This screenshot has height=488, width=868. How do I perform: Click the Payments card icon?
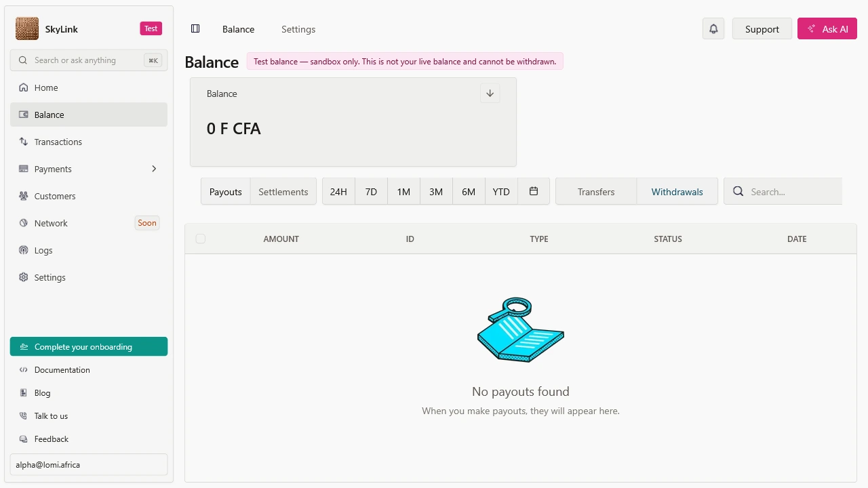point(24,169)
